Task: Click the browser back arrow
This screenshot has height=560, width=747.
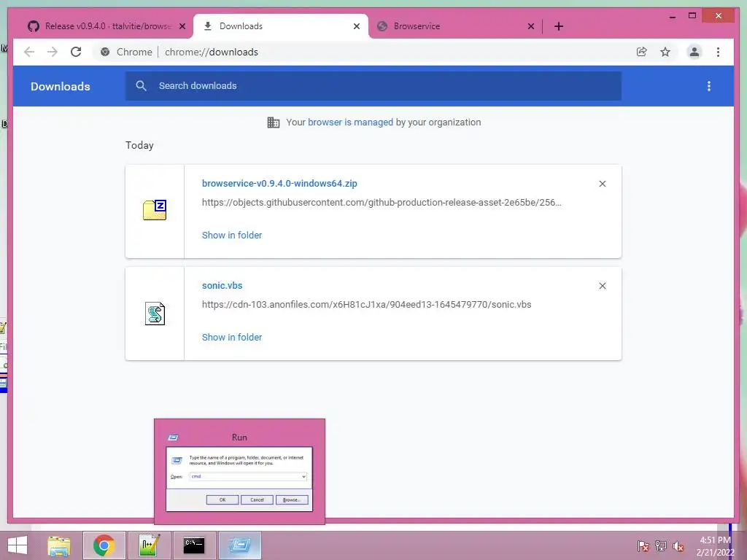Action: (29, 52)
